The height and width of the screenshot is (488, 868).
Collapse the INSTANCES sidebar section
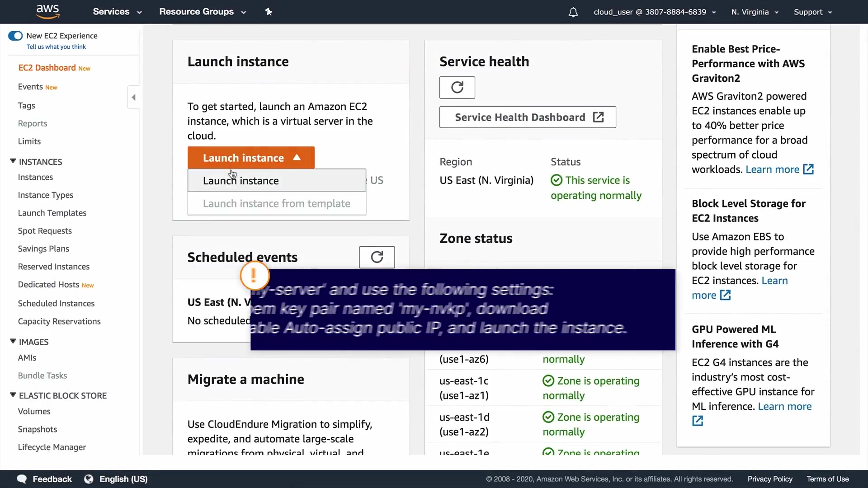pos(13,161)
